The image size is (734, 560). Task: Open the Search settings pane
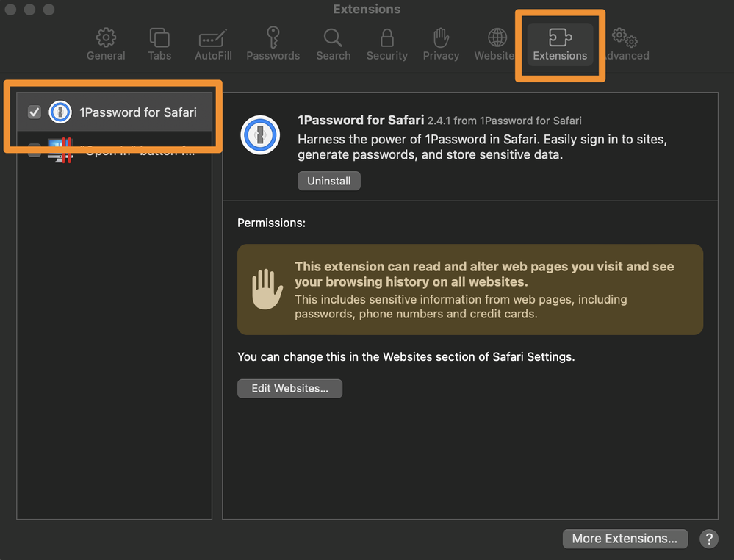[x=333, y=45]
